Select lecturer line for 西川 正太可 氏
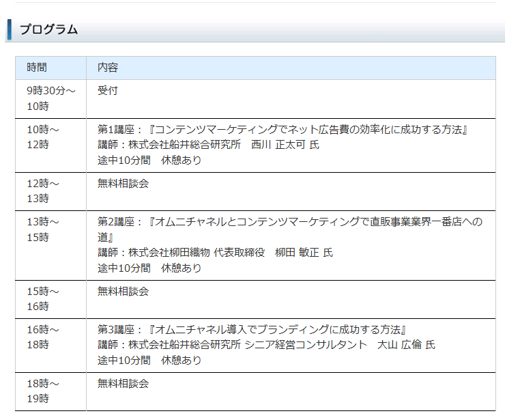505x420 pixels. 208,145
